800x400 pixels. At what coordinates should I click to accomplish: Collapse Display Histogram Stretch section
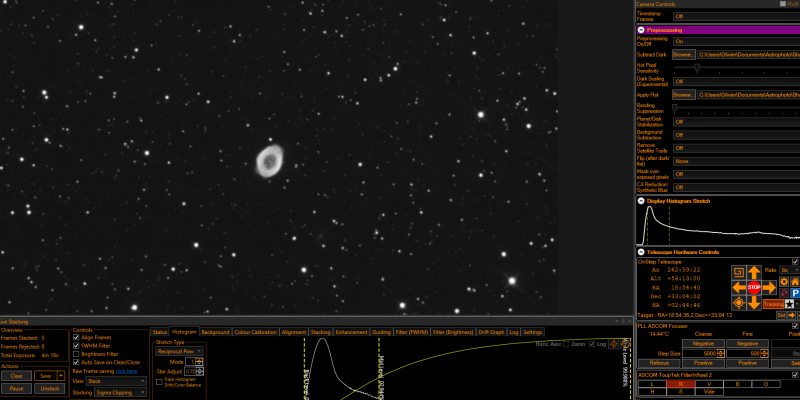point(641,201)
